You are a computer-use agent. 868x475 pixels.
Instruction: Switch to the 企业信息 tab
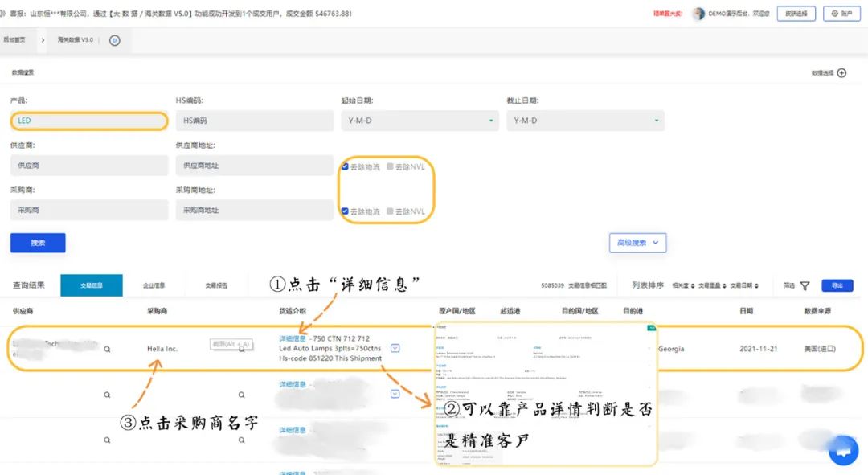tap(154, 285)
